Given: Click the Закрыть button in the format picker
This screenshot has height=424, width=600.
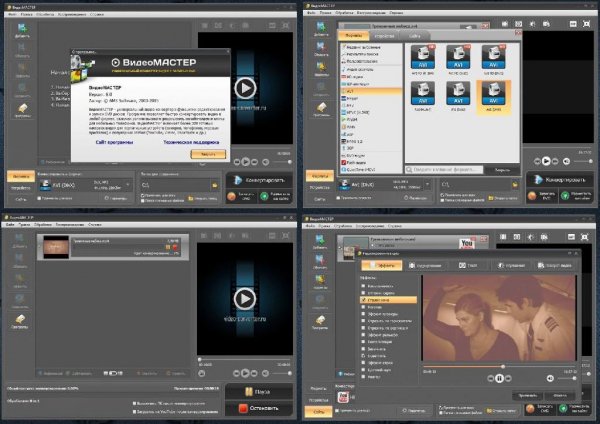Looking at the screenshot, I should [x=502, y=170].
